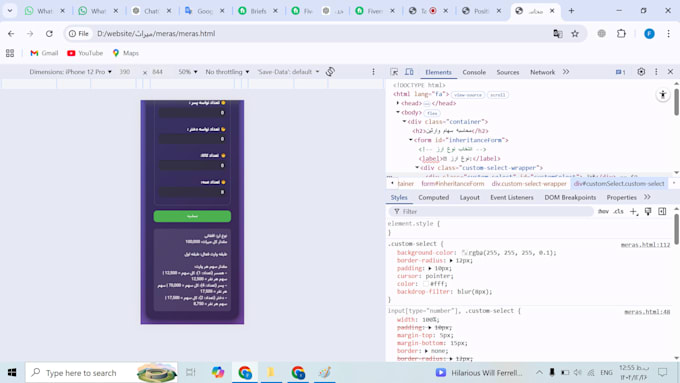680x383 pixels.
Task: Open the 50% zoom dropdown
Action: point(188,72)
